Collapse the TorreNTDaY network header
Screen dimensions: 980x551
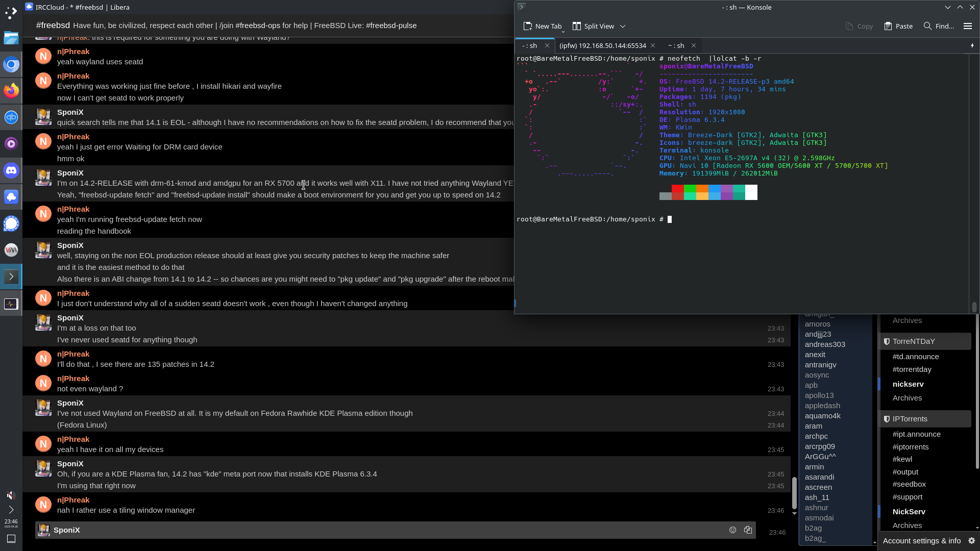point(926,341)
